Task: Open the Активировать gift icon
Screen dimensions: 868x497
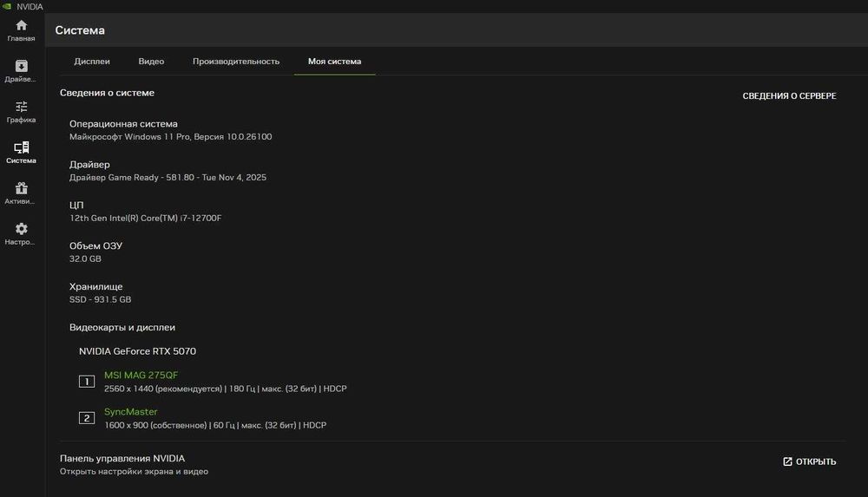Action: tap(21, 188)
